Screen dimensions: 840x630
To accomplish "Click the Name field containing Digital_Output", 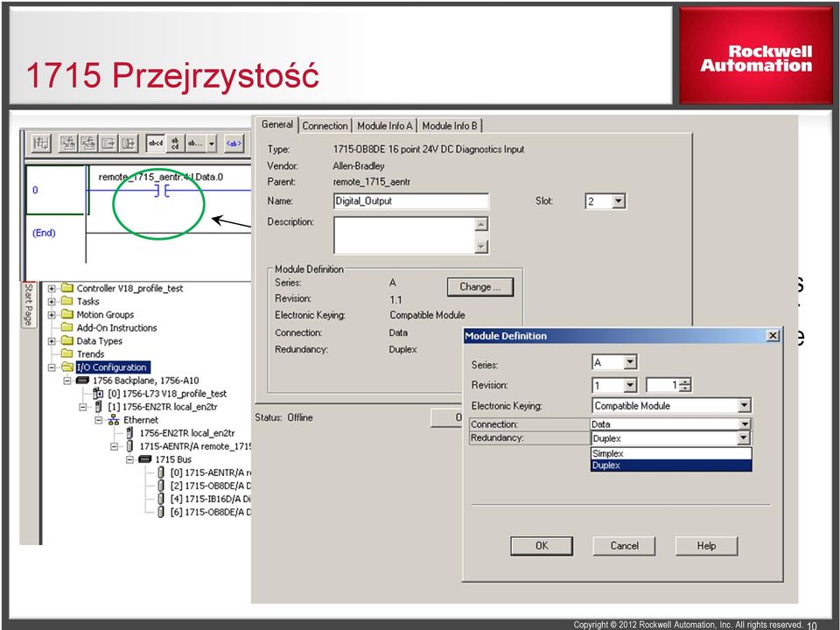I will click(411, 201).
